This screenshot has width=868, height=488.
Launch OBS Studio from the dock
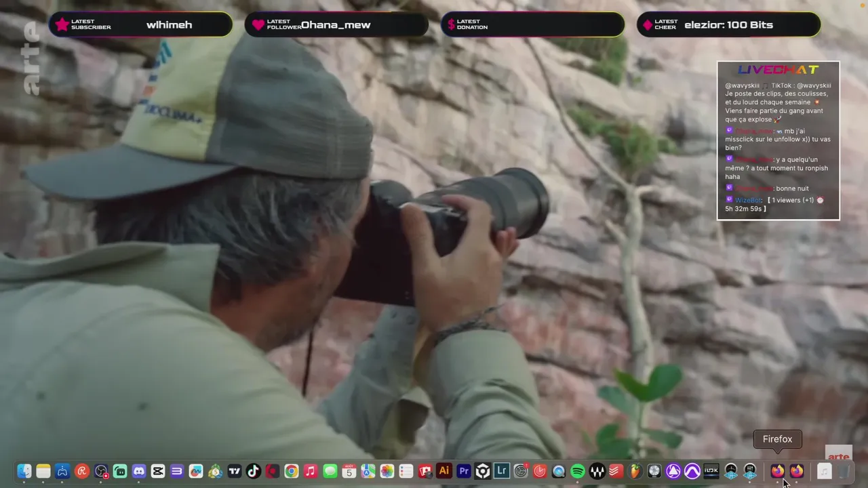101,471
